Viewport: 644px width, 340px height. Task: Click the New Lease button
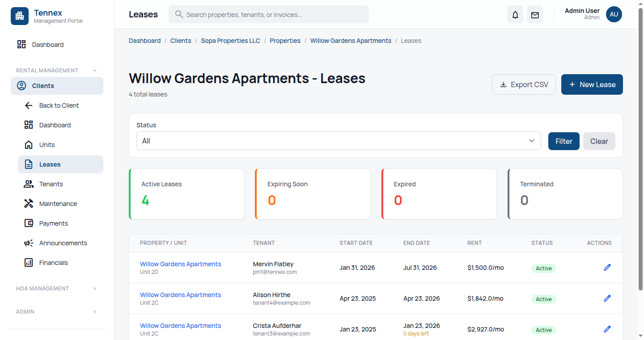(592, 84)
